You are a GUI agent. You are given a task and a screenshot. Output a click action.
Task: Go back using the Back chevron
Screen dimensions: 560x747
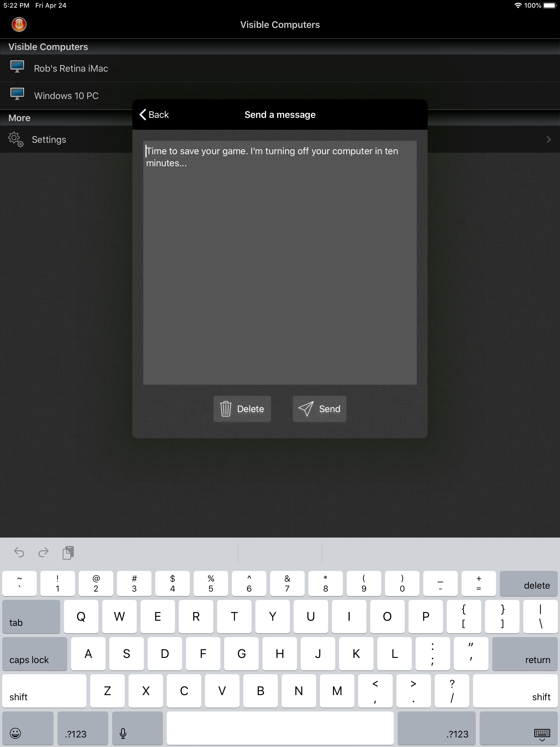154,115
